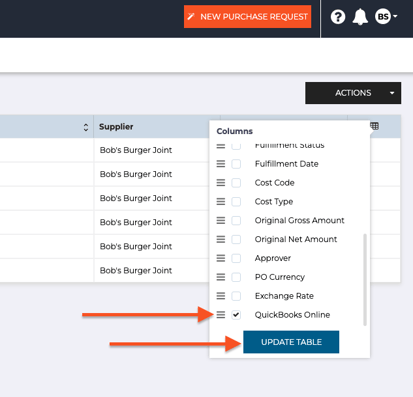Screen dimensions: 413x397
Task: Tick the PO Currency column checkbox
Action: (236, 277)
